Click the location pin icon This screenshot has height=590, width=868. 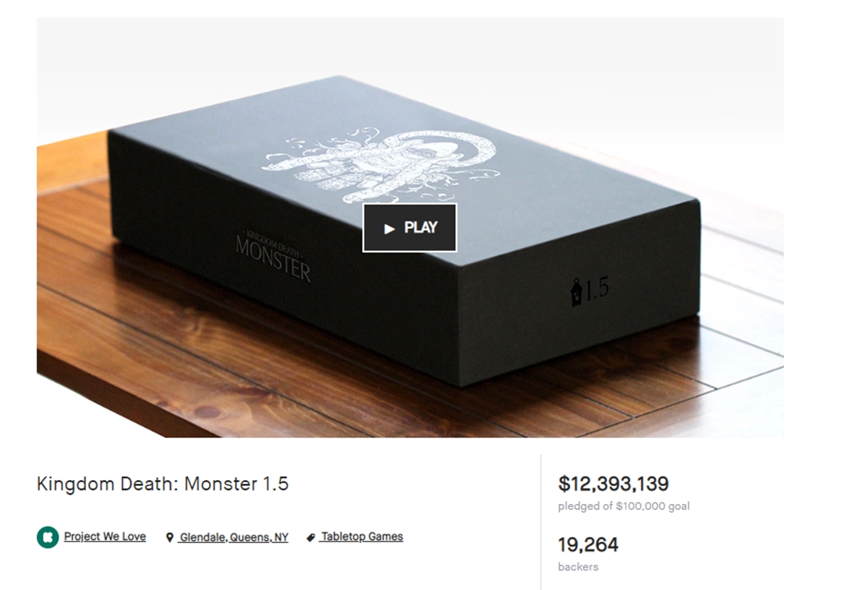point(169,538)
